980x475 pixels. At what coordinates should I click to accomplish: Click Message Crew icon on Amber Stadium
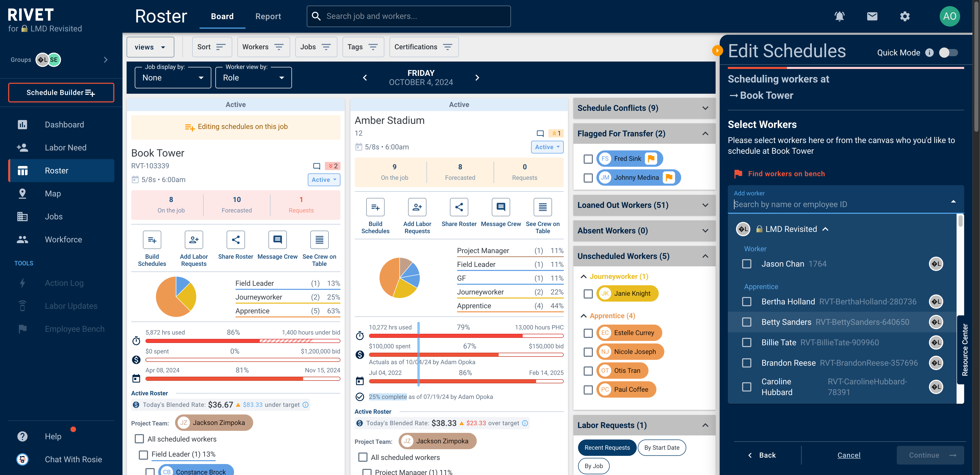coord(501,207)
